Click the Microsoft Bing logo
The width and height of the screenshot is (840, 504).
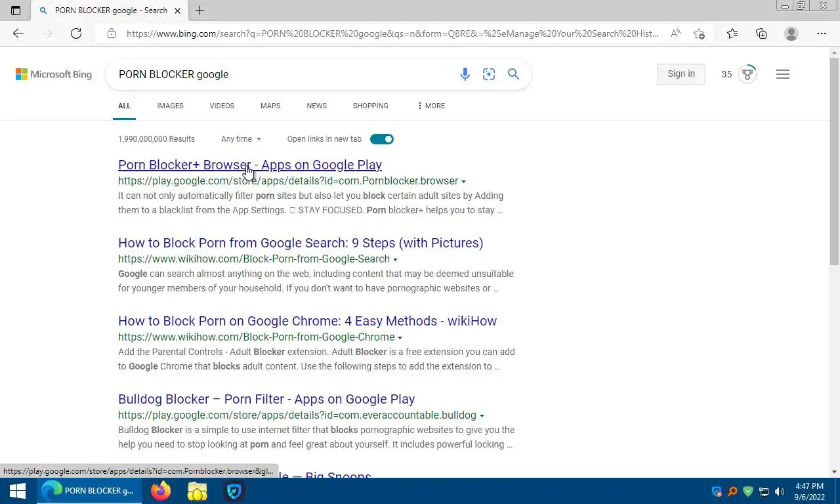click(x=54, y=74)
